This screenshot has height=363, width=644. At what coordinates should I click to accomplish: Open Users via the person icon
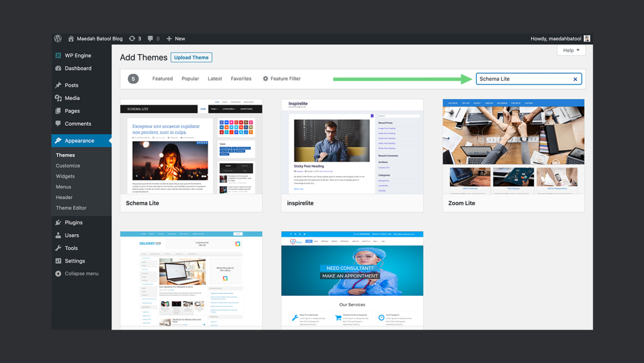(x=58, y=235)
